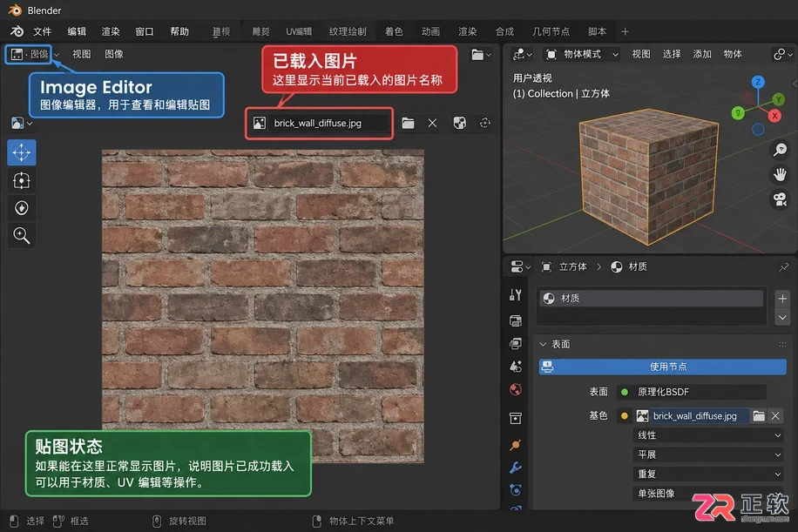
Task: Open the Render properties tab icon
Action: (x=516, y=320)
